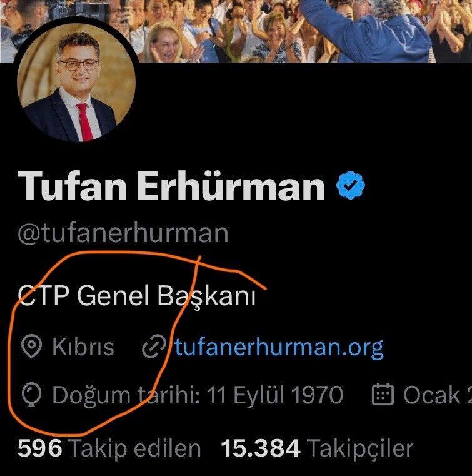Click the 15.384 follower count number
The height and width of the screenshot is (476, 472).
[x=261, y=448]
